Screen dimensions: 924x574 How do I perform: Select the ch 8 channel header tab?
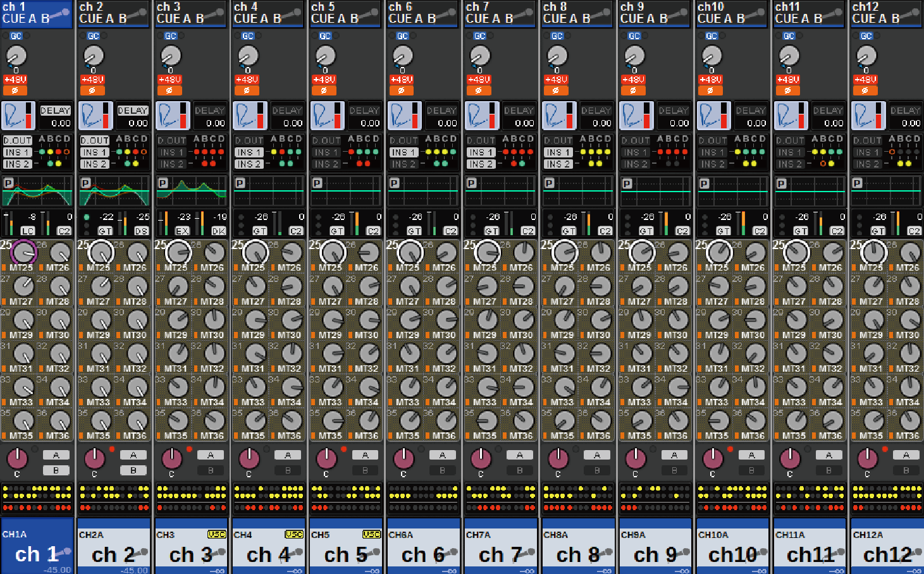[x=577, y=13]
